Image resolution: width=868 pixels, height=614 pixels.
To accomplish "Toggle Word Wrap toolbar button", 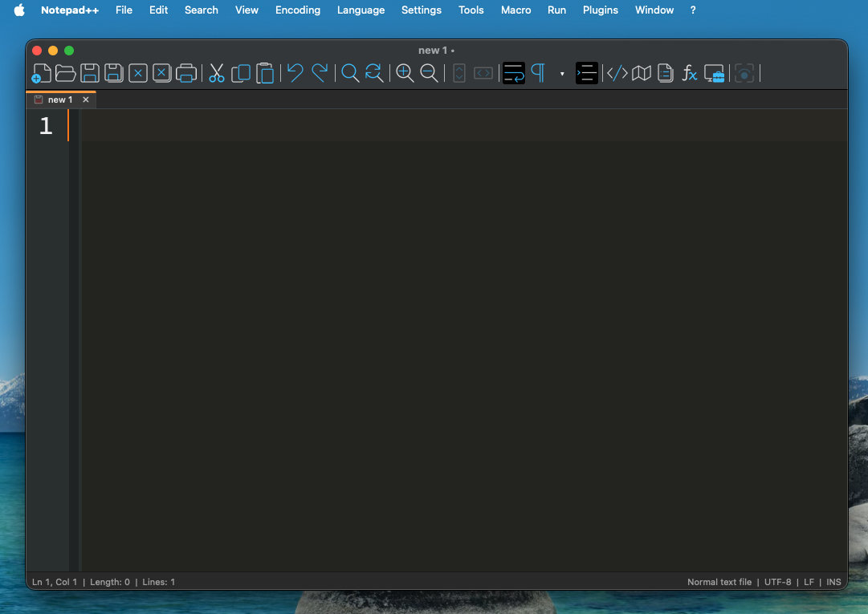I will (514, 73).
